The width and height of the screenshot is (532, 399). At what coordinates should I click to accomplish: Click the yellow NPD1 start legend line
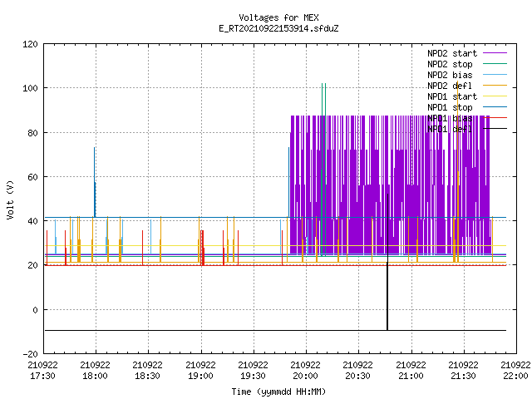point(495,96)
